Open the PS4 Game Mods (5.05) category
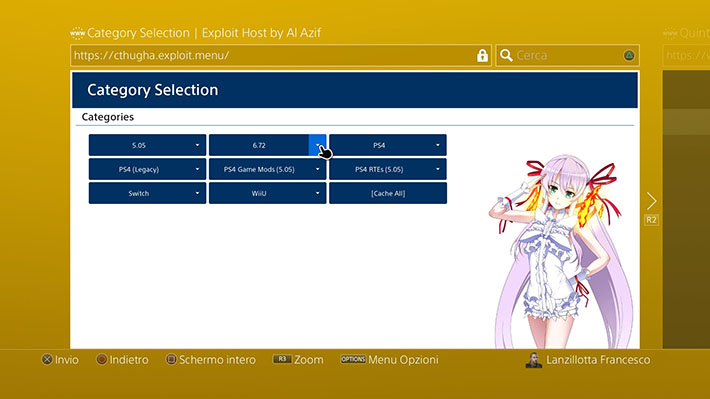This screenshot has width=710, height=399. tap(259, 169)
